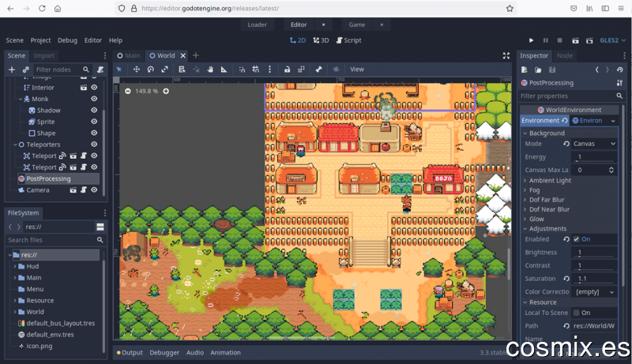Open the Background Mode Canvas dropdown
The image size is (632, 364).
tap(594, 144)
